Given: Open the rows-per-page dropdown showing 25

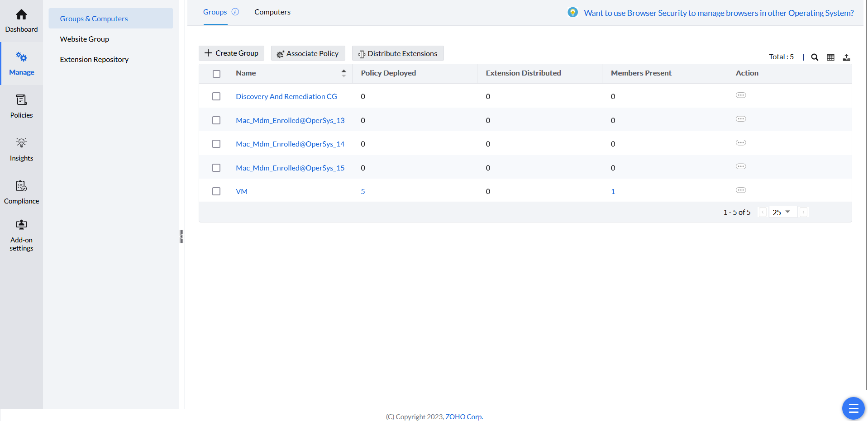Looking at the screenshot, I should point(782,212).
